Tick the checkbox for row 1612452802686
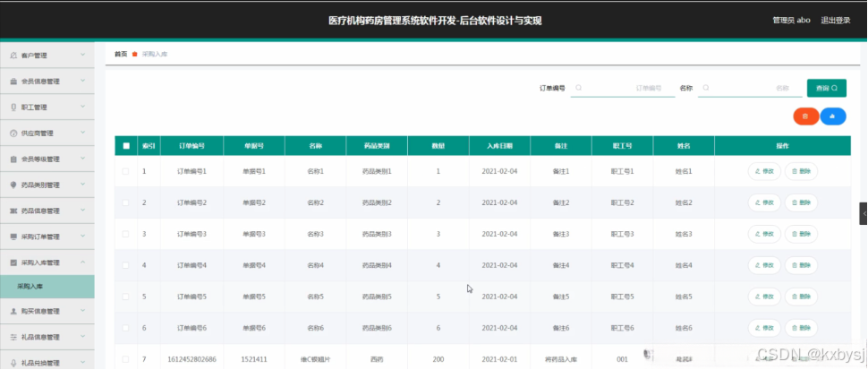 125,359
